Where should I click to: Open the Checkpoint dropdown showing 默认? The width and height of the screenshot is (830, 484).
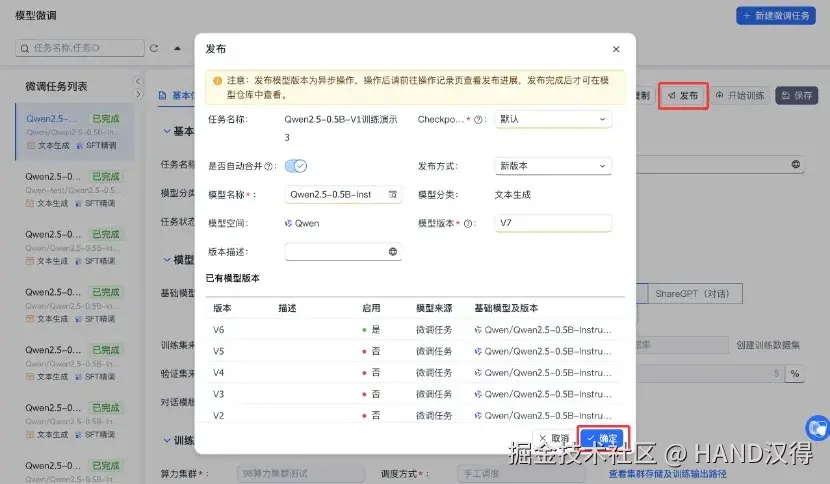[553, 119]
